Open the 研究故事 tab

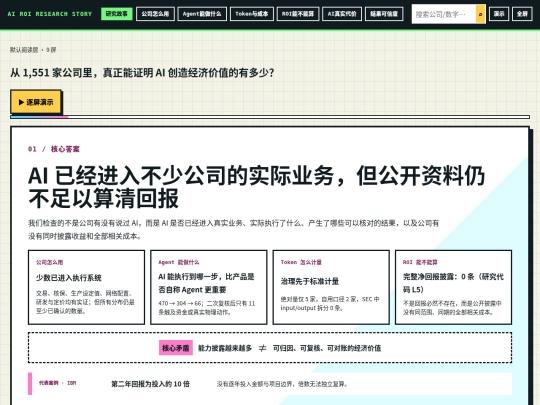pos(116,14)
